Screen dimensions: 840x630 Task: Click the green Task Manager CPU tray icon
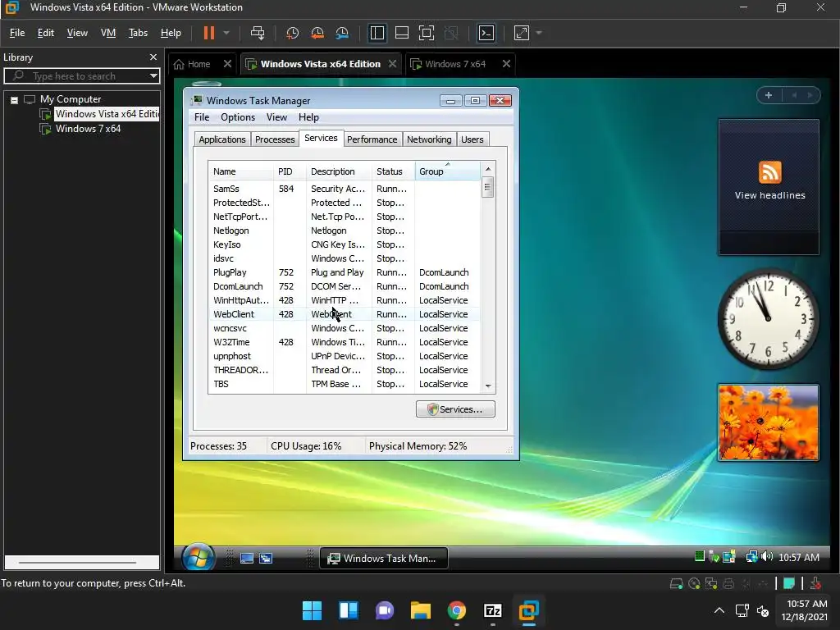(699, 557)
